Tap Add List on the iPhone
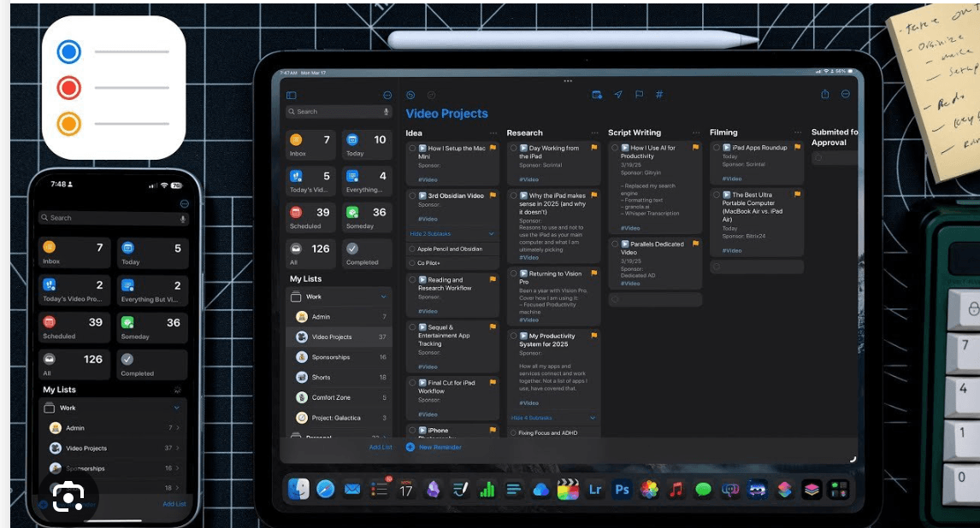 click(174, 504)
